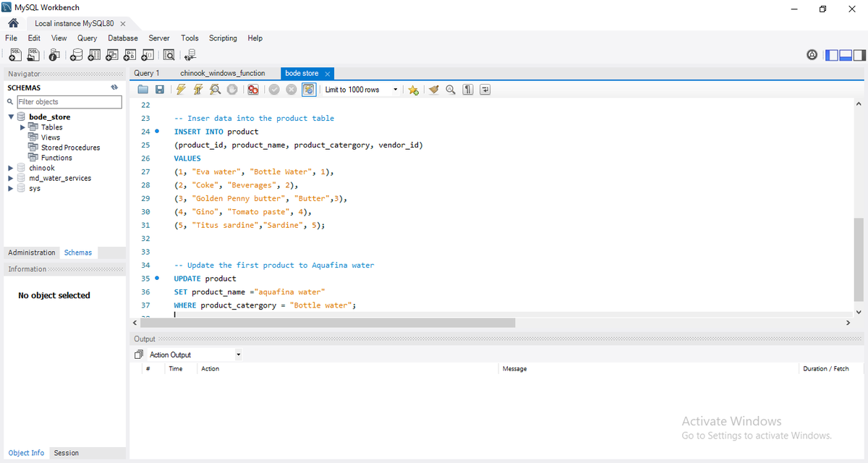Select Views under bode_store
Screen dimensions: 868x463
51,137
